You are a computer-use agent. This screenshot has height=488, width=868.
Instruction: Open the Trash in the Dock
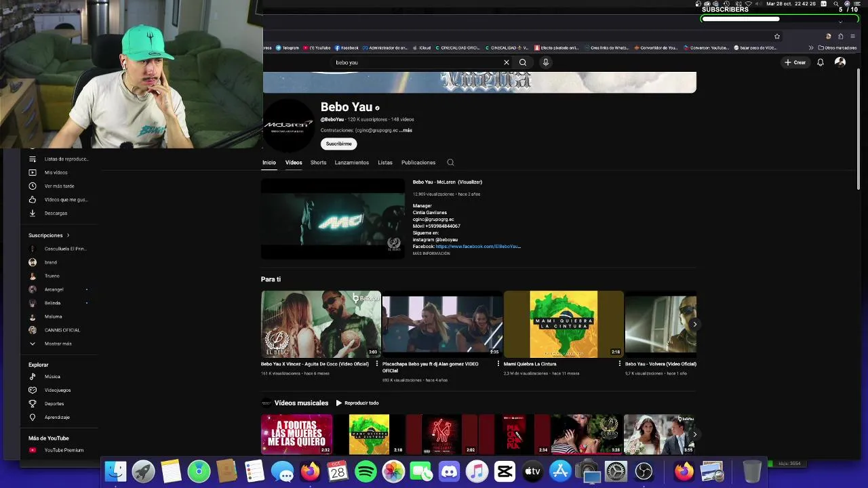[x=752, y=471]
